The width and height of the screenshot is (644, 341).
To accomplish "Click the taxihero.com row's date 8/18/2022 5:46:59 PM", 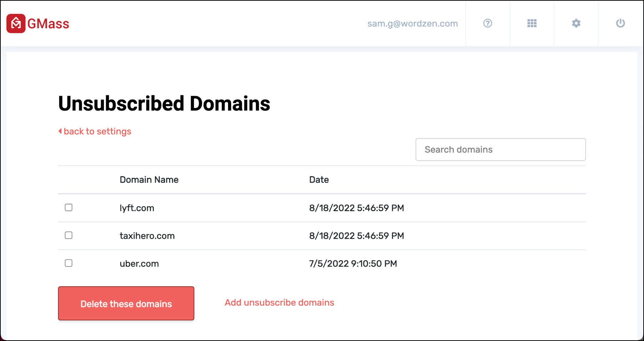I will click(x=357, y=236).
